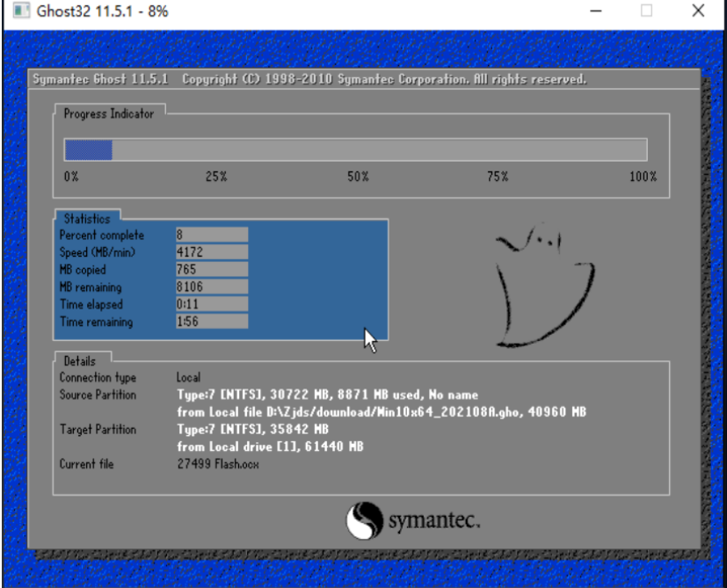The width and height of the screenshot is (727, 588).
Task: Click the 25% progress scale label
Action: tap(216, 177)
